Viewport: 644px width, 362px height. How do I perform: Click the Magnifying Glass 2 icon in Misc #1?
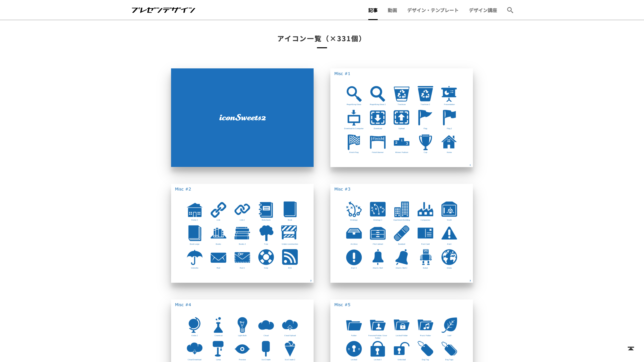[x=378, y=94]
